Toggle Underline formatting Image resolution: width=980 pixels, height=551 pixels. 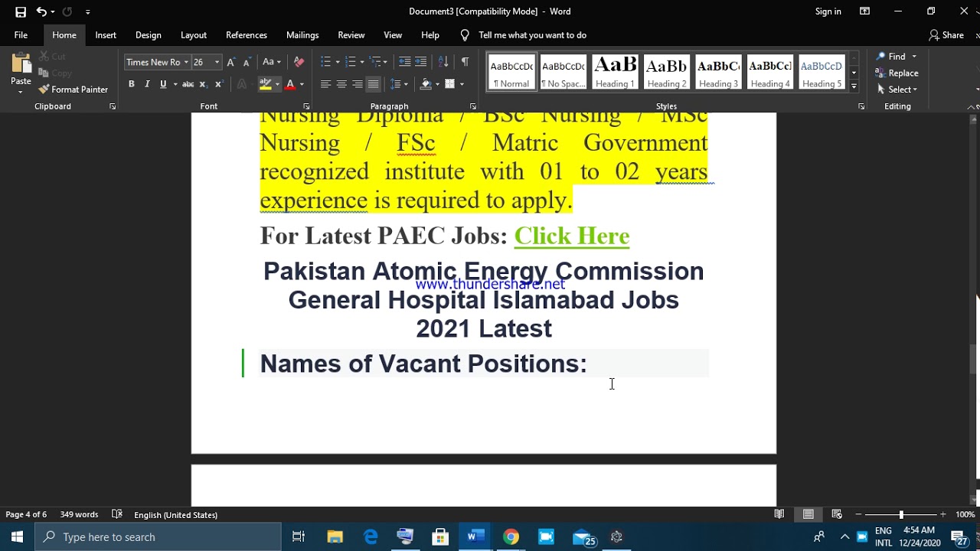[x=163, y=84]
